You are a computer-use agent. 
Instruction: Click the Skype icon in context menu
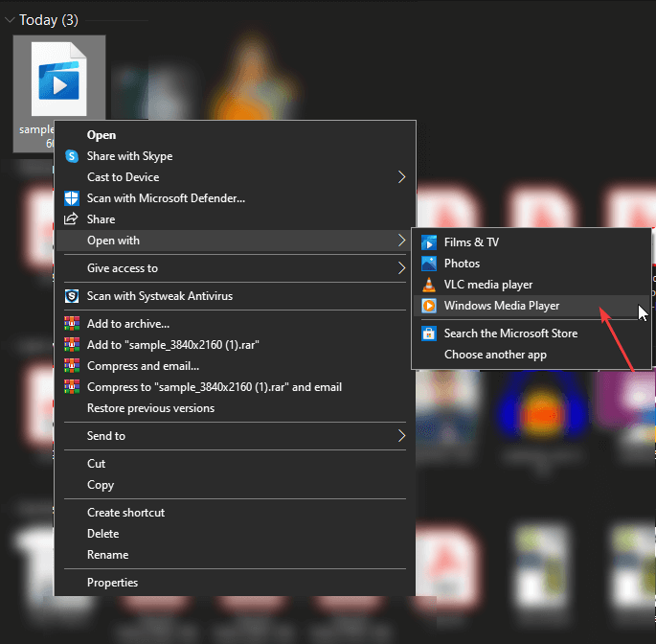(x=72, y=156)
